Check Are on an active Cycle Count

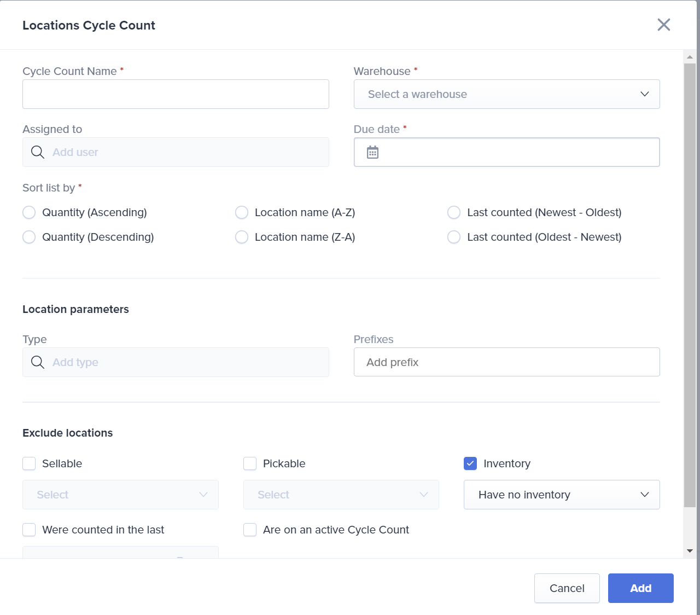(250, 530)
